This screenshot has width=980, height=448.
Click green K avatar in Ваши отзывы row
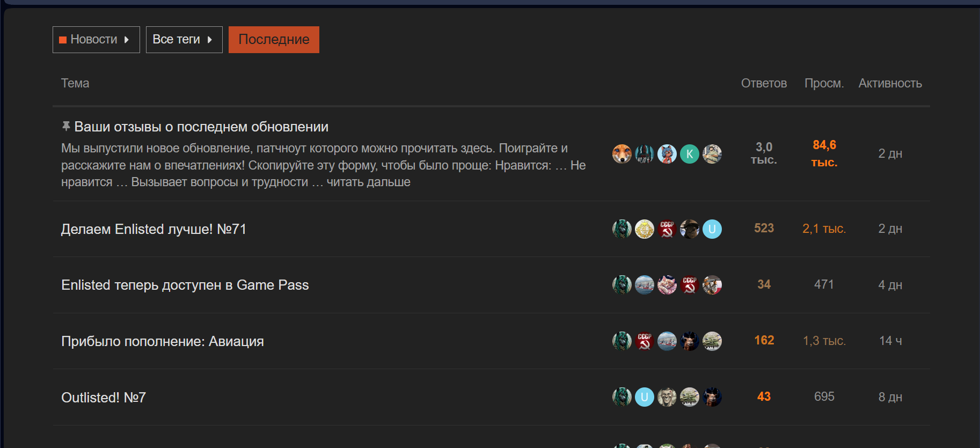(x=690, y=154)
